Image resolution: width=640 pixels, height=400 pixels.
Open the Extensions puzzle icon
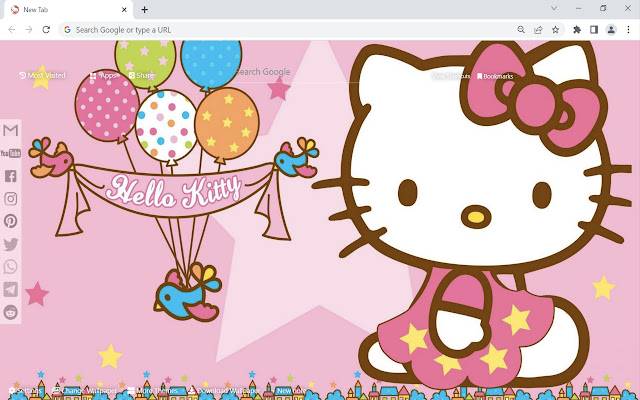(x=577, y=30)
